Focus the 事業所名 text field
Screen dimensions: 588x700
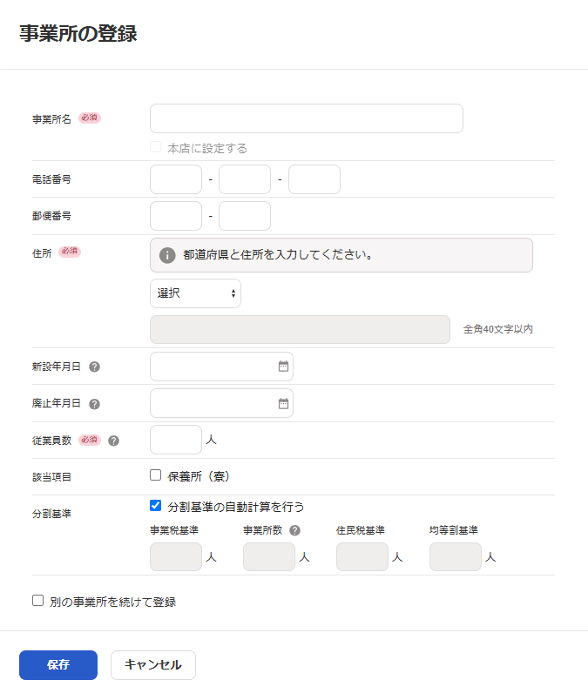point(306,118)
